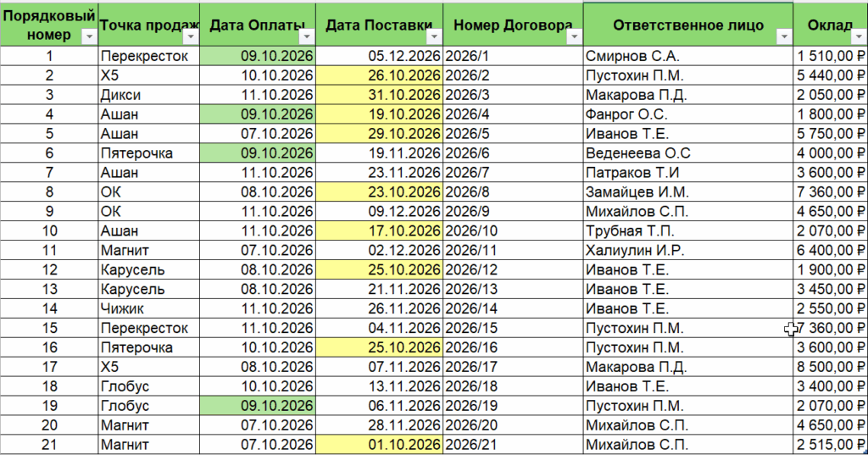Click cell Пятерочка in row 6

click(149, 153)
